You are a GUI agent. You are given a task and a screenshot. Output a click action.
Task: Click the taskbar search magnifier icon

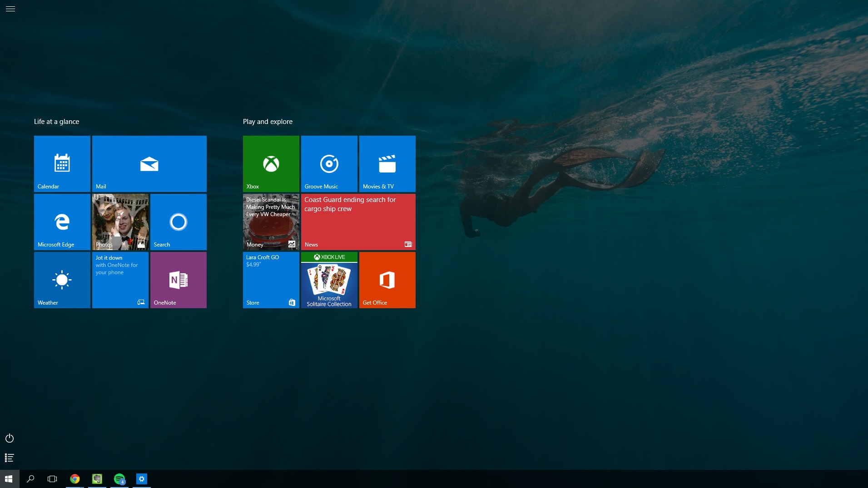click(30, 479)
